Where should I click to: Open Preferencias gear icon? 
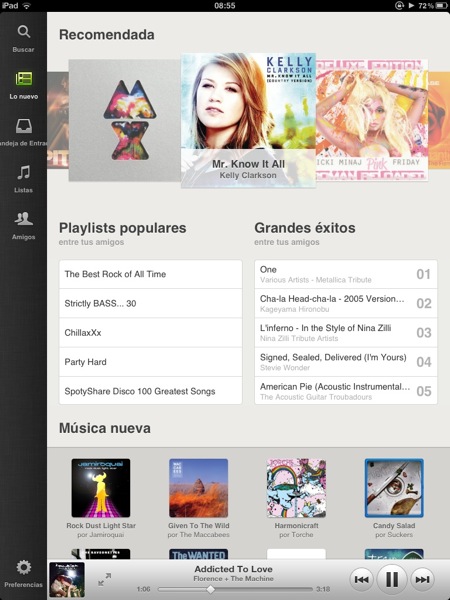point(24,567)
